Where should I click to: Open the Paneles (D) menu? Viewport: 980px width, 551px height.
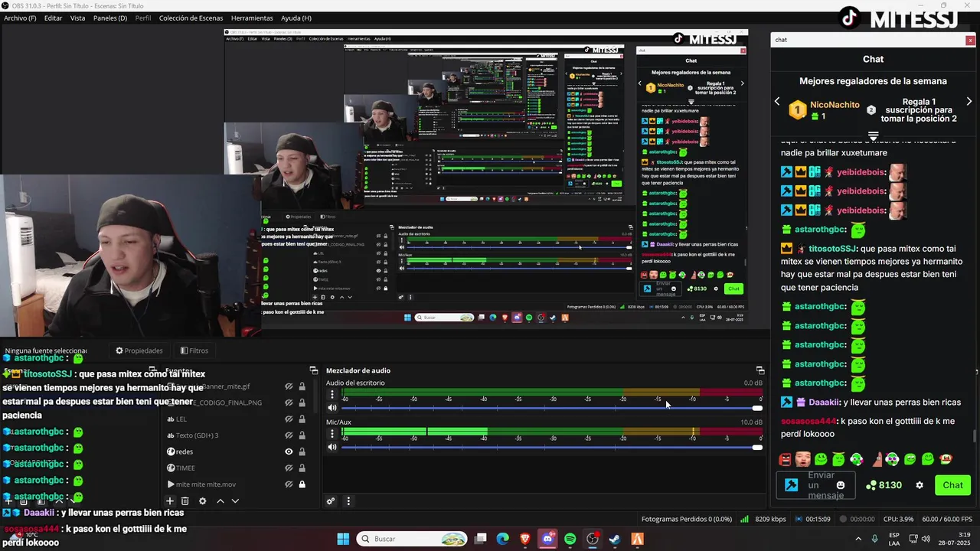[110, 18]
